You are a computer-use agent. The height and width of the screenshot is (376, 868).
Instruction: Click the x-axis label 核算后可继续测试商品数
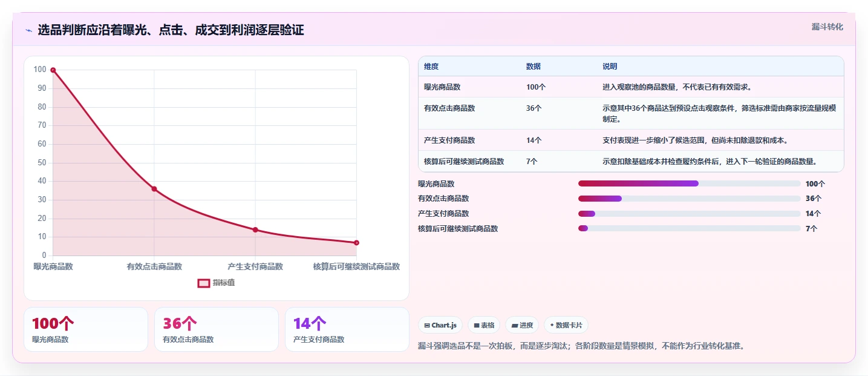tap(356, 266)
